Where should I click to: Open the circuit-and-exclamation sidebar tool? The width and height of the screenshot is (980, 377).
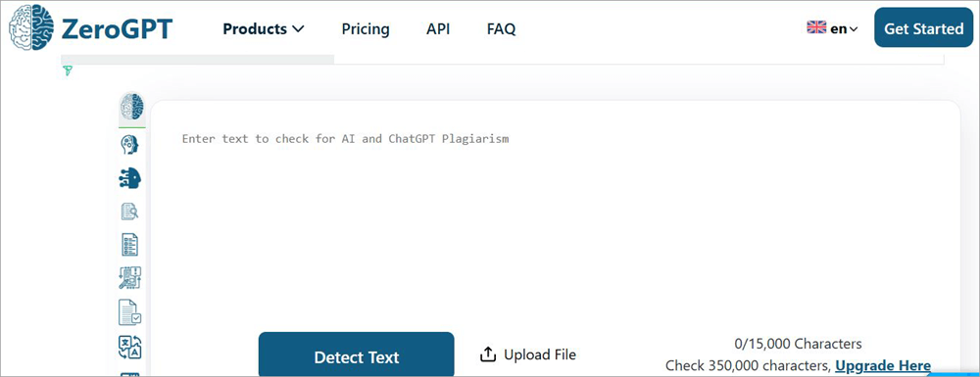click(130, 278)
